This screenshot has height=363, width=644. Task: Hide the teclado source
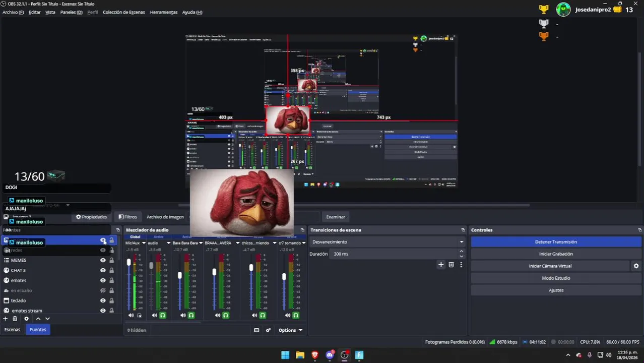click(103, 300)
